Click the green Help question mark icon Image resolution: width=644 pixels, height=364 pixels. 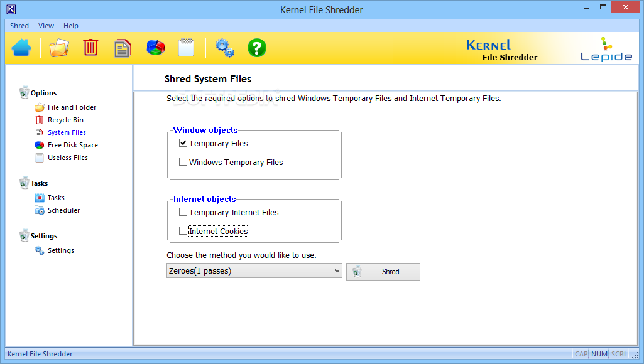(257, 48)
